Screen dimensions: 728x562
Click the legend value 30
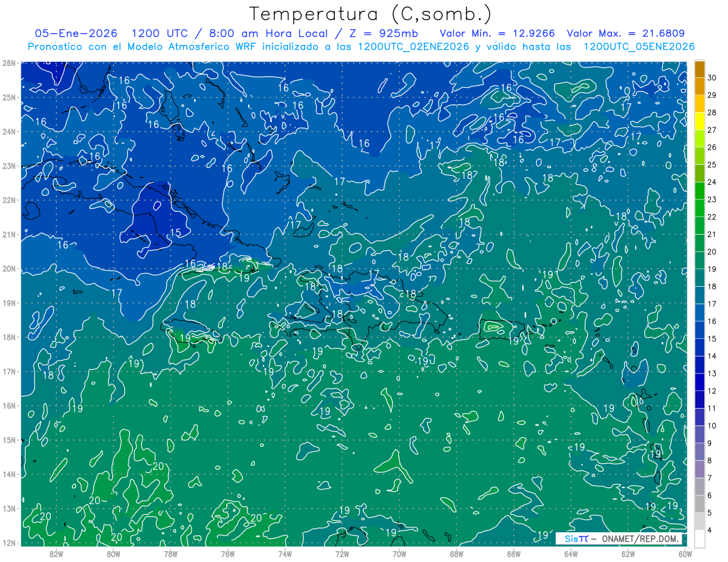tap(712, 78)
